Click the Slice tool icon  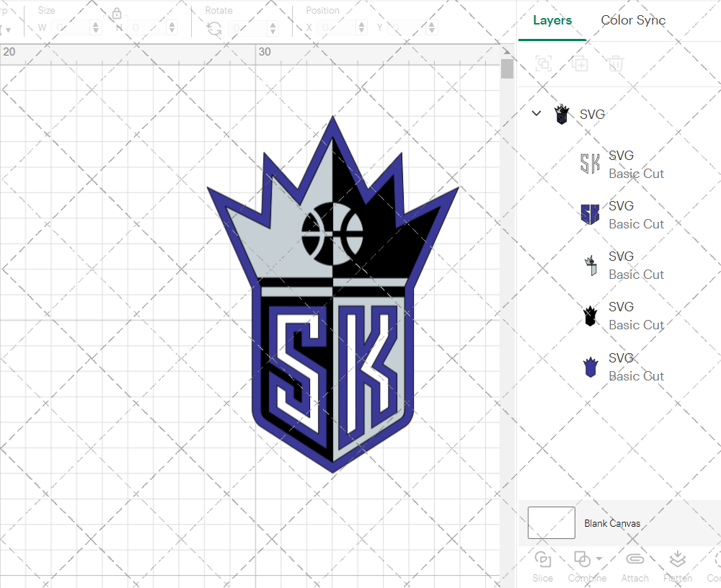click(x=543, y=559)
